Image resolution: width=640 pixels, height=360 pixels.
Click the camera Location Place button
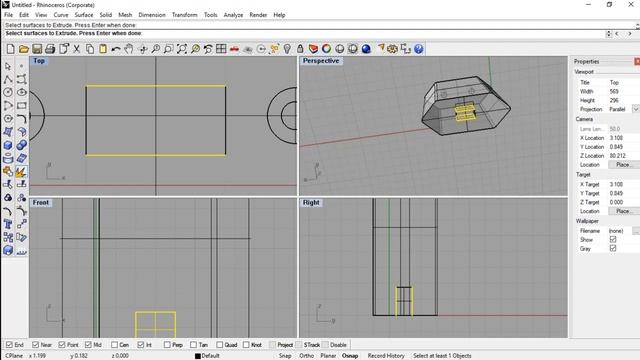click(x=624, y=164)
